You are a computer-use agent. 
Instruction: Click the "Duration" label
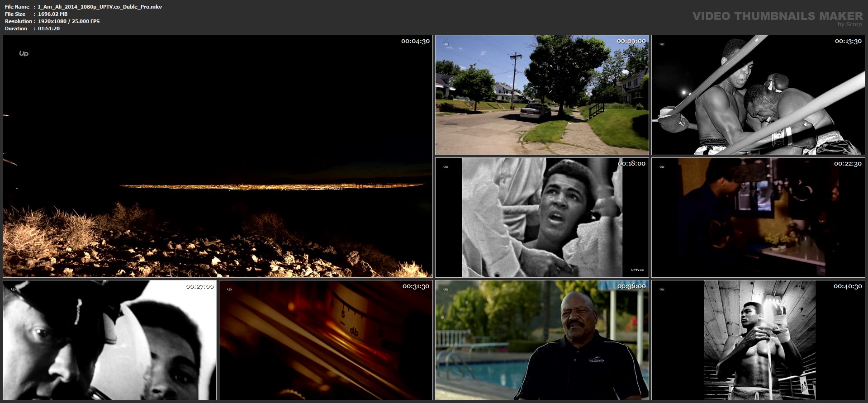[x=16, y=28]
